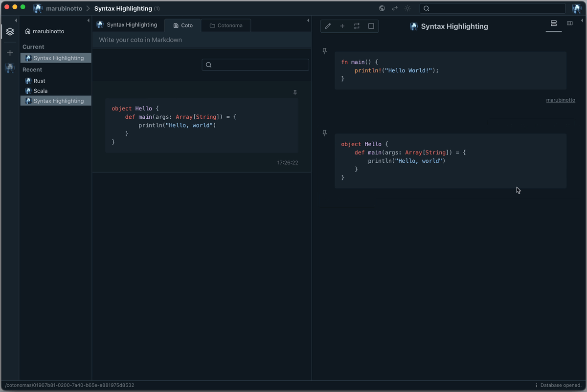Click the 17:26:22 timestamp on the timeline coto

(288, 163)
